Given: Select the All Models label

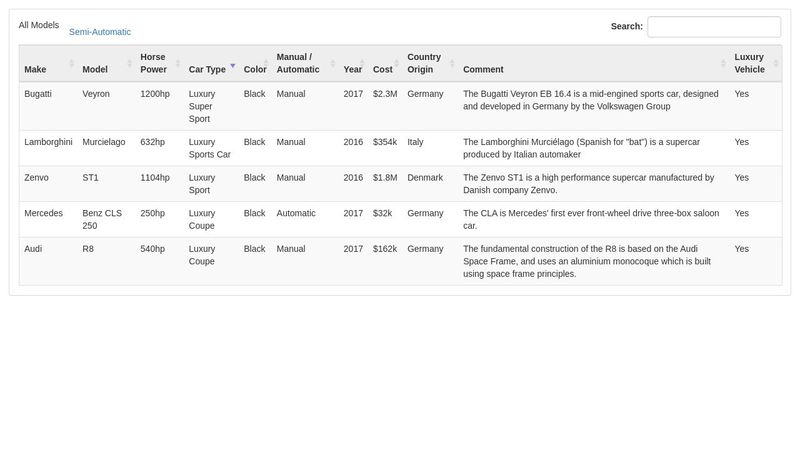Looking at the screenshot, I should (39, 25).
